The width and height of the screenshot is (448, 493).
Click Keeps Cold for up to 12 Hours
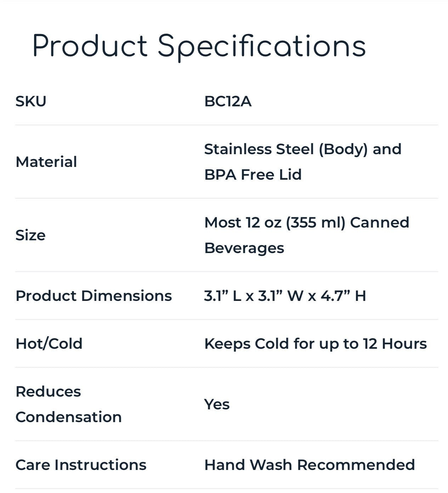315,344
